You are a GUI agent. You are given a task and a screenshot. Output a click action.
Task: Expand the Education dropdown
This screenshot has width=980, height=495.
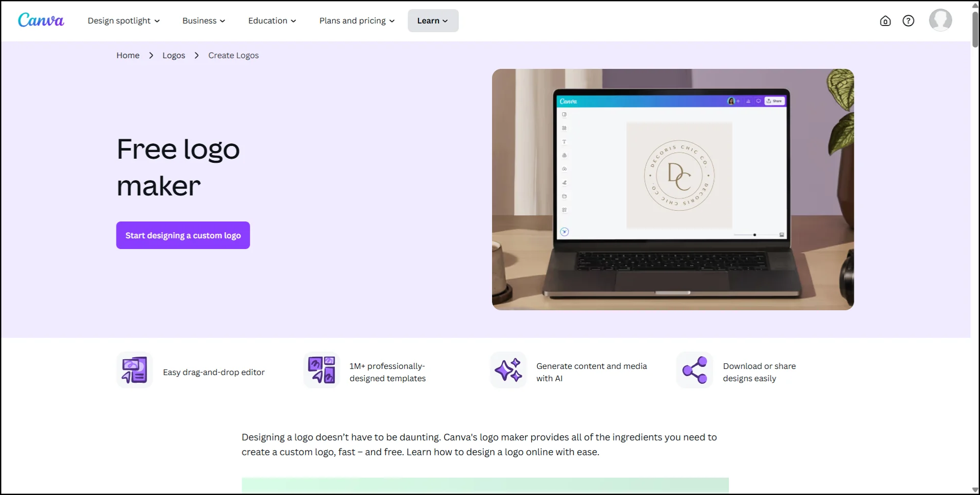(272, 21)
